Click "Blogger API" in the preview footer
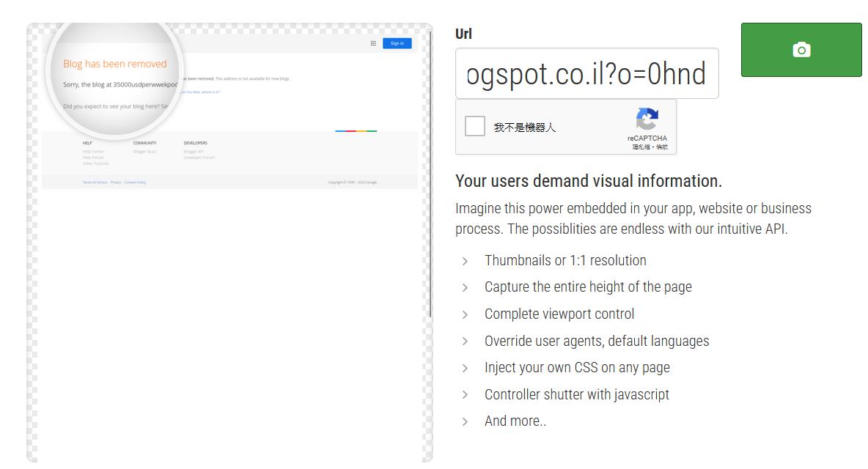Viewport: 868px width, 469px height. tap(194, 152)
